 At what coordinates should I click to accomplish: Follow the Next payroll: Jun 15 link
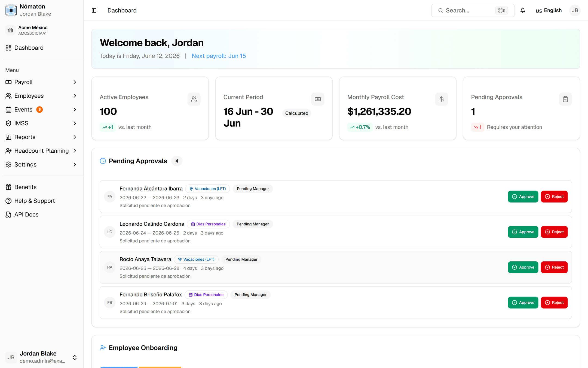(219, 56)
